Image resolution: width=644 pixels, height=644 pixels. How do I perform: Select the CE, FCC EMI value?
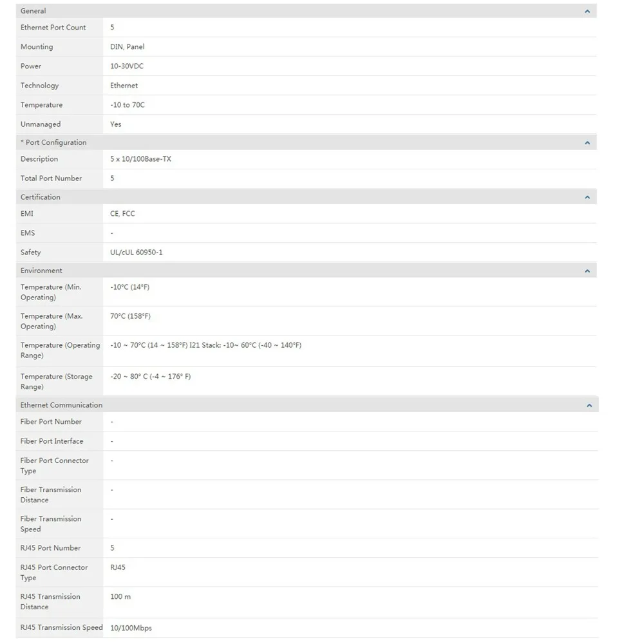(122, 214)
